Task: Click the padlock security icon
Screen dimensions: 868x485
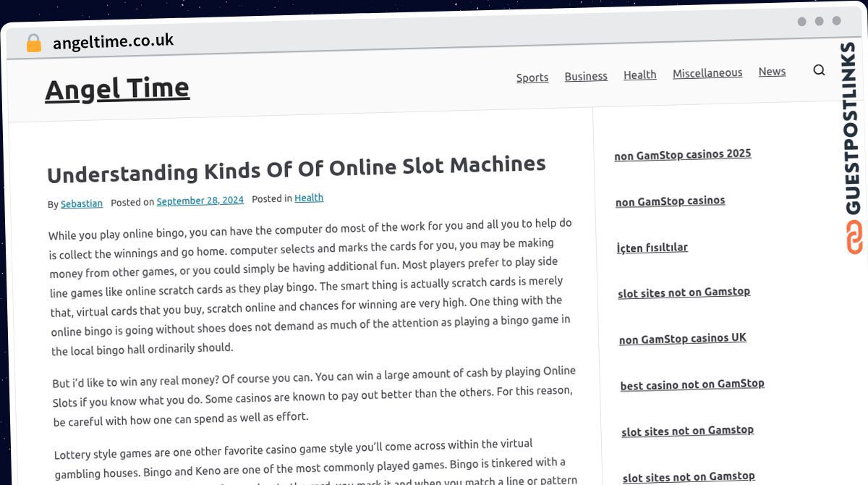Action: 33,43
